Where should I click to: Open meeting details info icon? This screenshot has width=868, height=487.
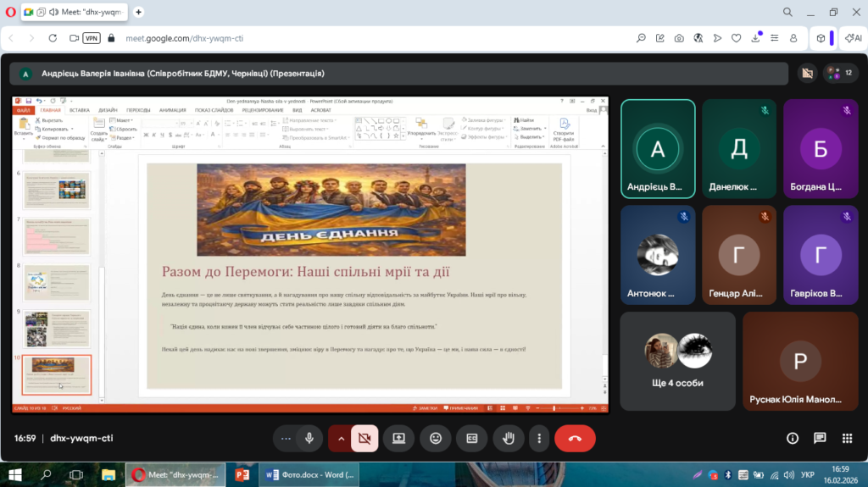793,438
